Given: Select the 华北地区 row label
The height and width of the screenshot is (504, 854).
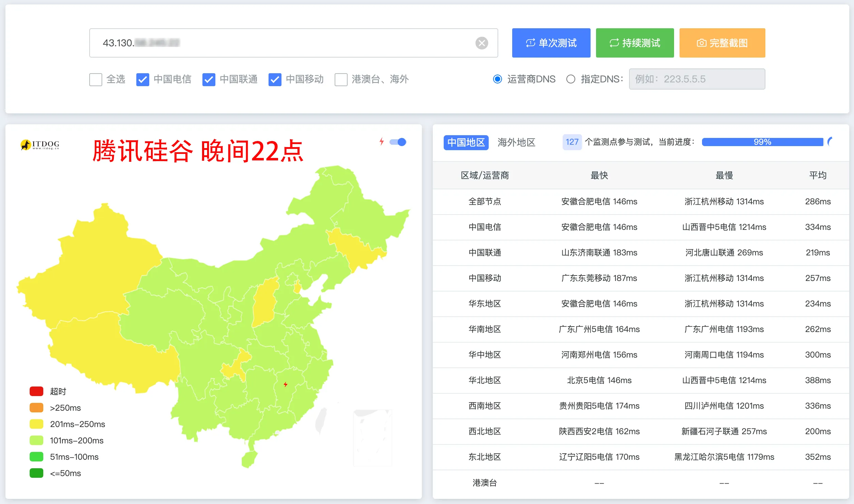Looking at the screenshot, I should pos(485,380).
